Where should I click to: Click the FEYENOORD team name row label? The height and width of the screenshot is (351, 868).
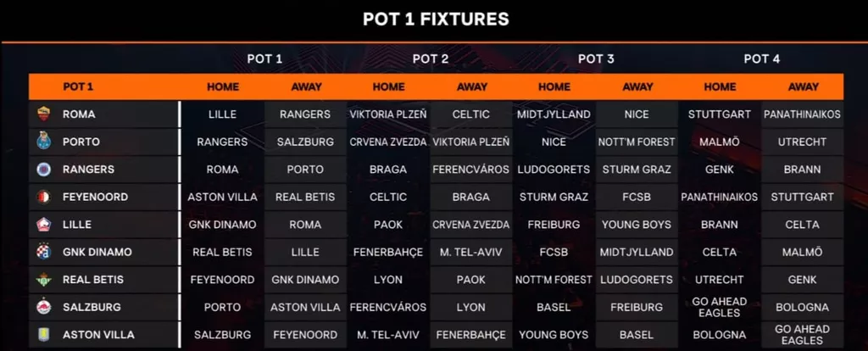click(x=95, y=197)
